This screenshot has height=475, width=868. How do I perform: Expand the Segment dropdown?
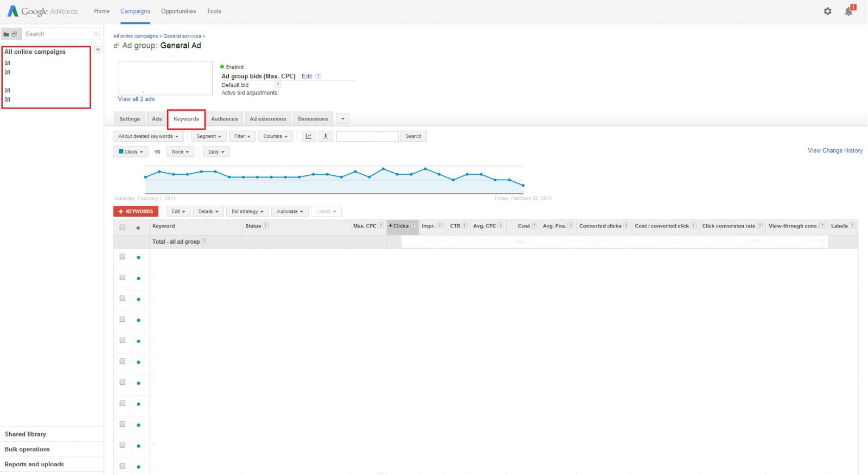pos(209,136)
